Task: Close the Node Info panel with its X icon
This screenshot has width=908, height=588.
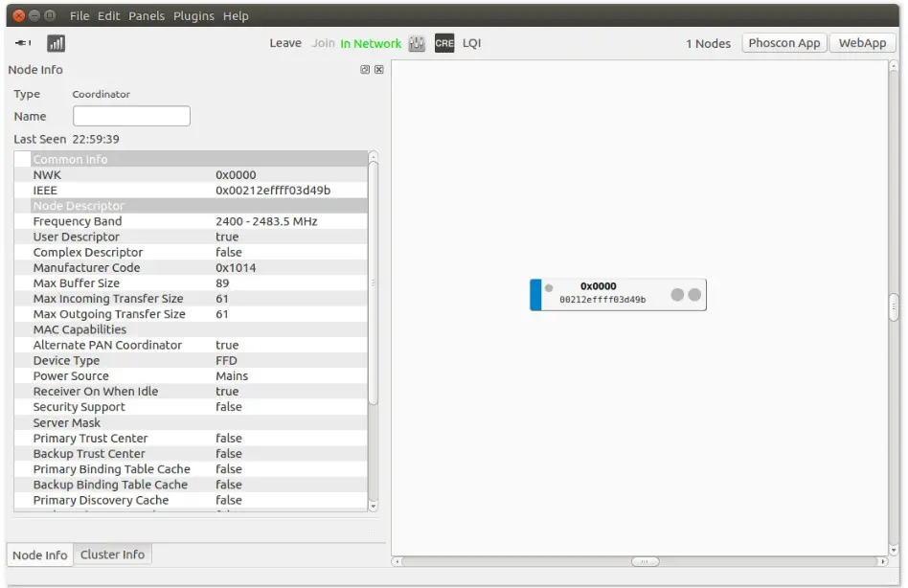Action: [377, 69]
